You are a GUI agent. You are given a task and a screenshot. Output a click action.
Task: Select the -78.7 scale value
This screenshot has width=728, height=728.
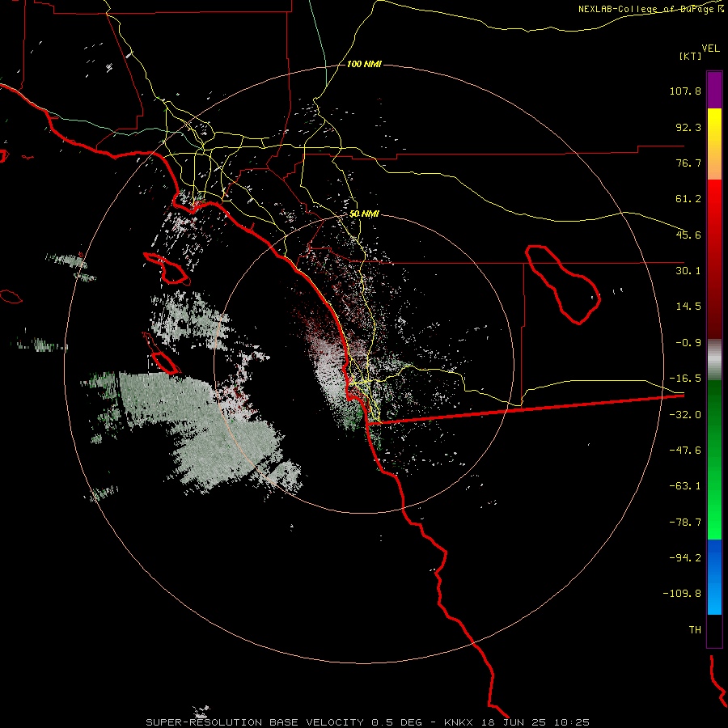coord(685,523)
